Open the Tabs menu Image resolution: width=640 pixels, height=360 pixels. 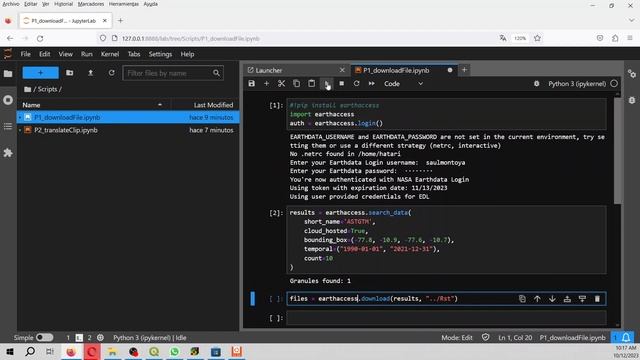tap(134, 54)
